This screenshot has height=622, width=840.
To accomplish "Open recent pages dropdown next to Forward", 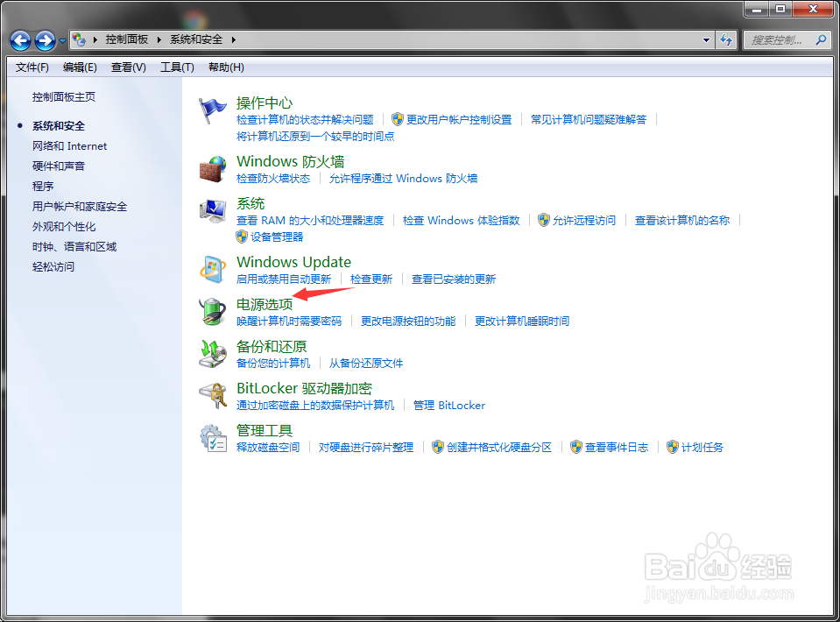I will click(62, 40).
